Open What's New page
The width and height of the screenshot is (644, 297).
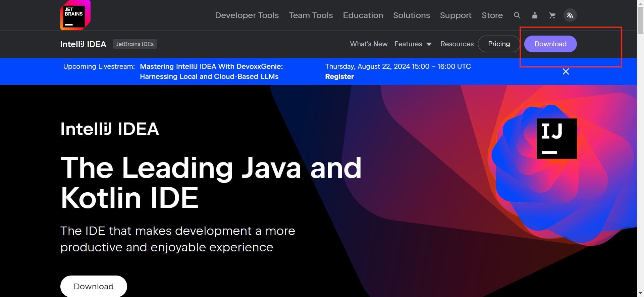[369, 44]
